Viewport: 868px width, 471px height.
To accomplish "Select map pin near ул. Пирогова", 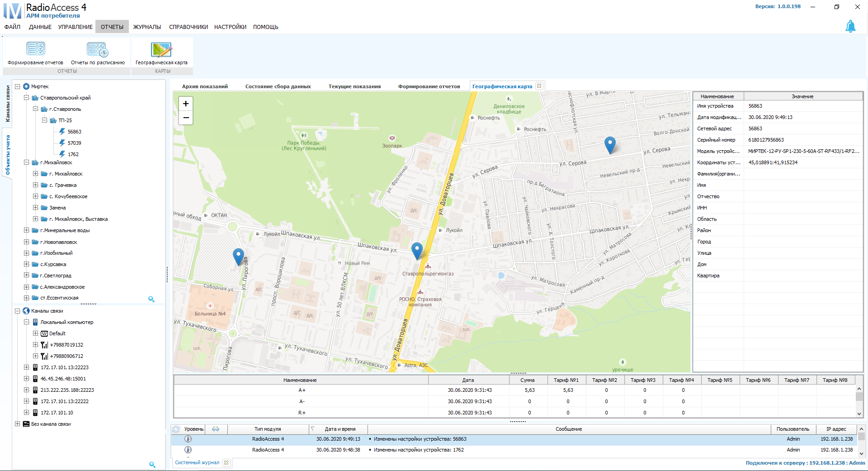I will [x=238, y=257].
